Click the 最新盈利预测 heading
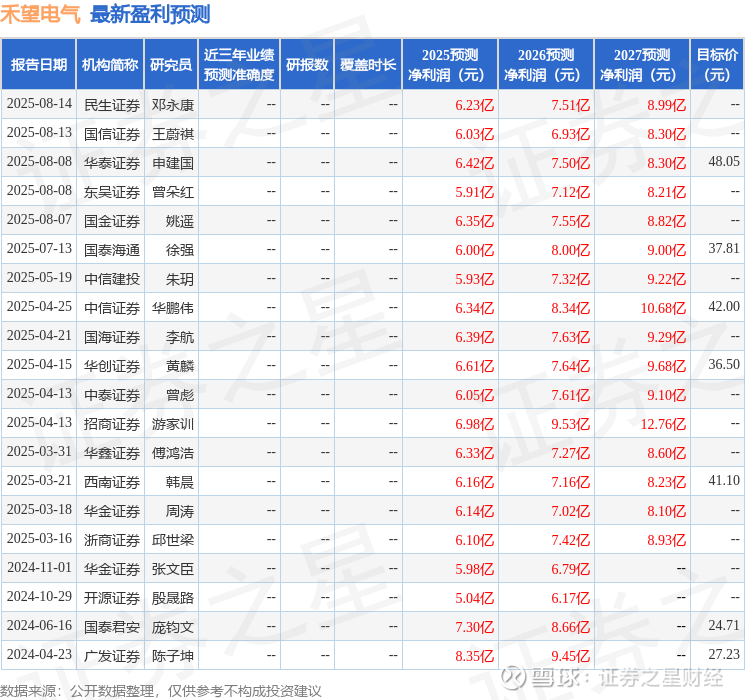745x700 pixels. tap(150, 14)
